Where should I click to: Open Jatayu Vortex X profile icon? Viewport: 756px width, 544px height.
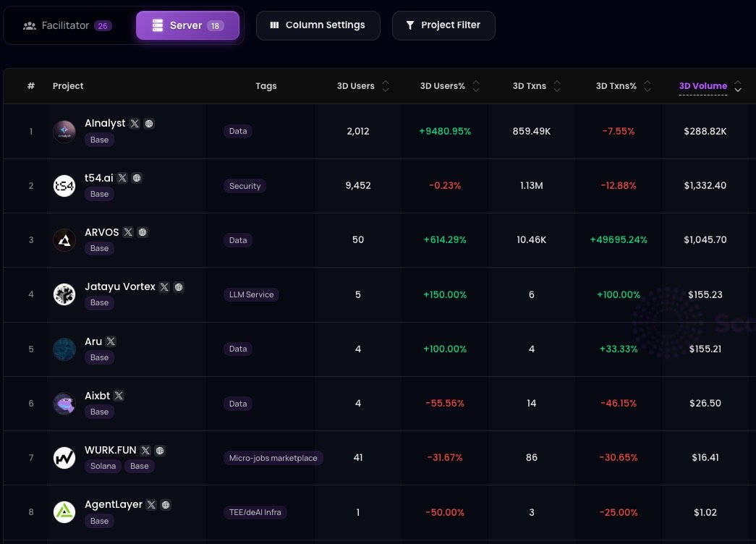pos(164,287)
